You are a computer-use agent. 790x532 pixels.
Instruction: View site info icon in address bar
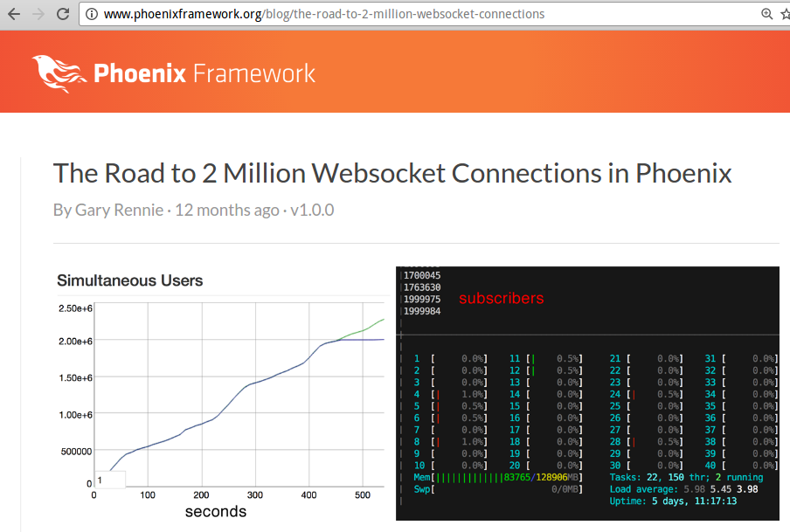click(x=91, y=14)
